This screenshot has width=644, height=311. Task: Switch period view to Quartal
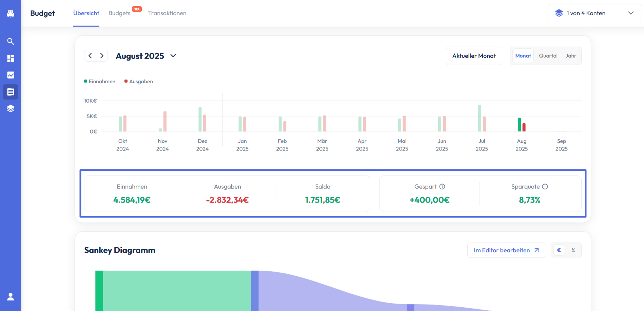tap(548, 56)
